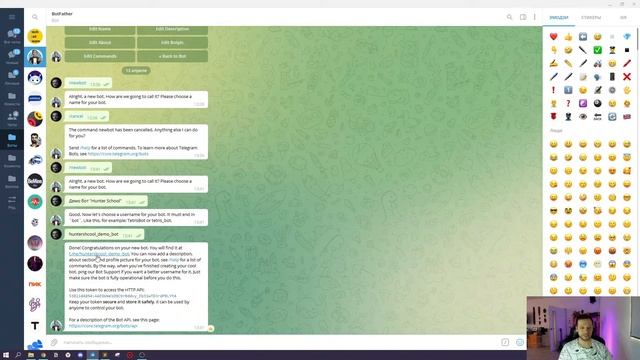
Task: Open the Windows Start menu
Action: [x=6, y=355]
